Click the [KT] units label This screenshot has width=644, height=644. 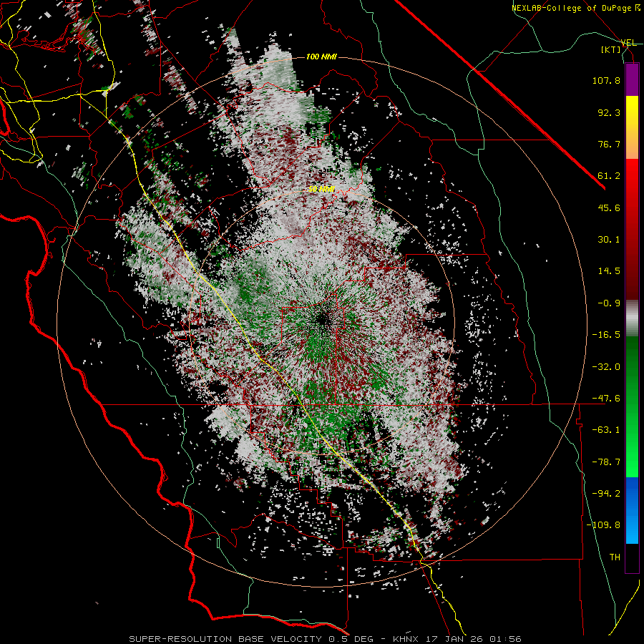point(611,49)
